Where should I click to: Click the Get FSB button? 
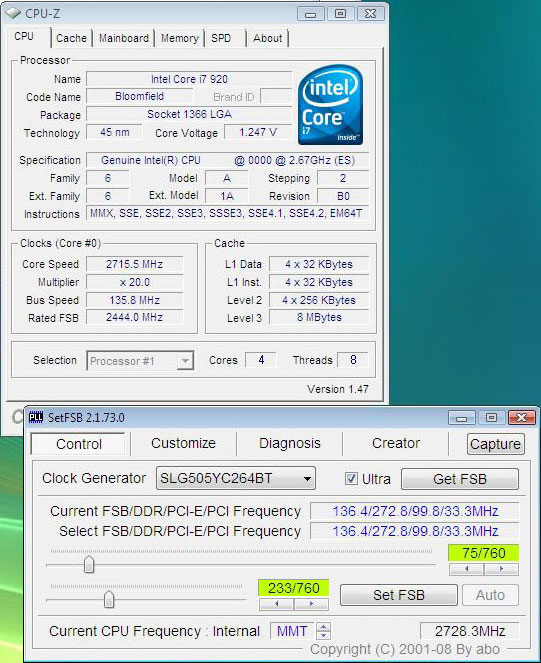(460, 479)
